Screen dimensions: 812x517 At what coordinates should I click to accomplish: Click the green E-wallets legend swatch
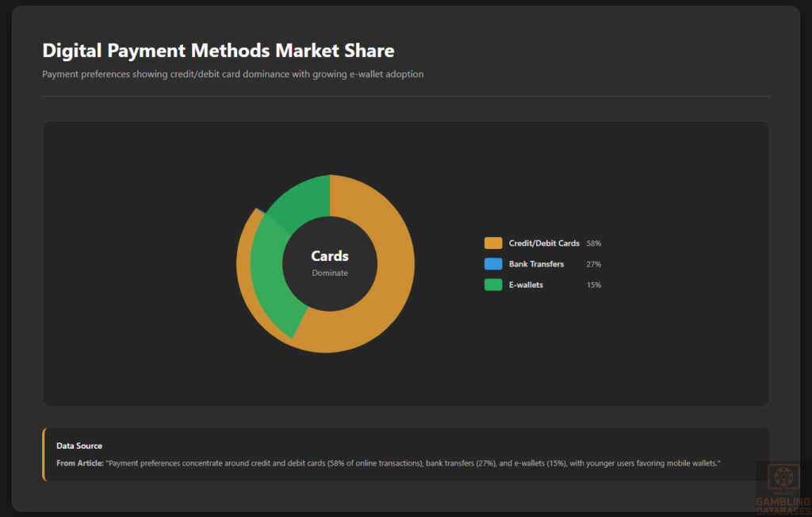492,284
